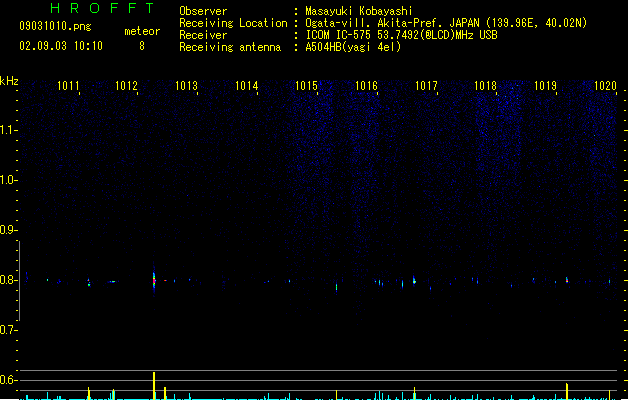Screen dimensions: 629x400
Task: Click the gray vertical range bar near 0.8 kHz
Action: (x=19, y=281)
